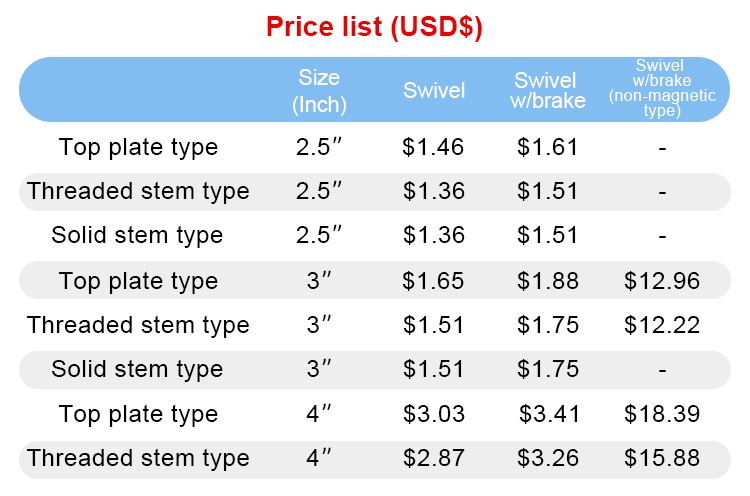The width and height of the screenshot is (750, 496).
Task: Select the $3.03 swivel price
Action: 433,414
